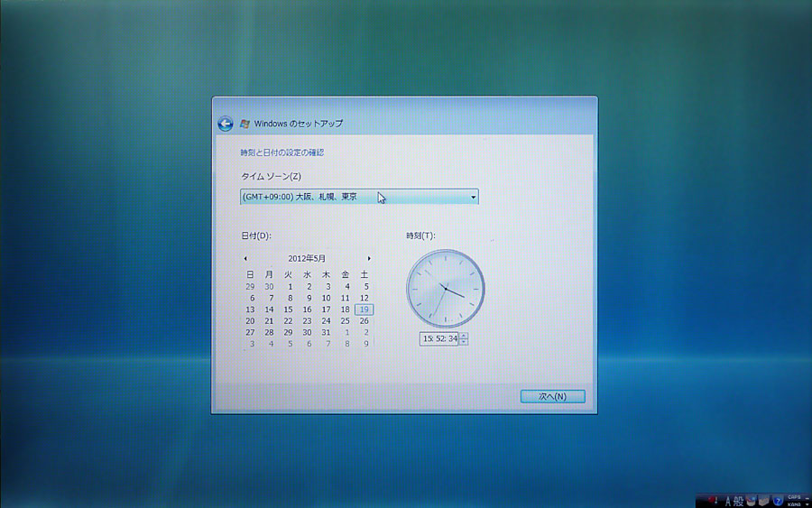This screenshot has height=508, width=812.
Task: Go back using the round blue arrow
Action: click(x=225, y=124)
